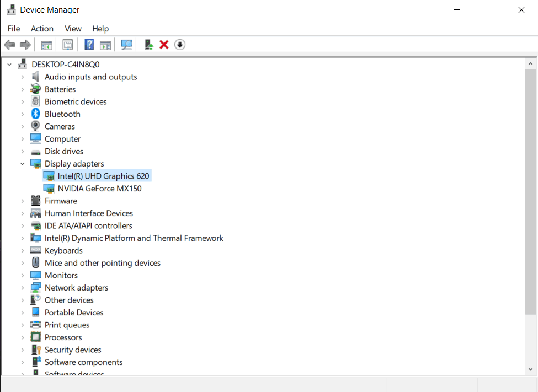The height and width of the screenshot is (392, 538).
Task: Scan for hardware changes monitor icon
Action: pyautogui.click(x=126, y=45)
